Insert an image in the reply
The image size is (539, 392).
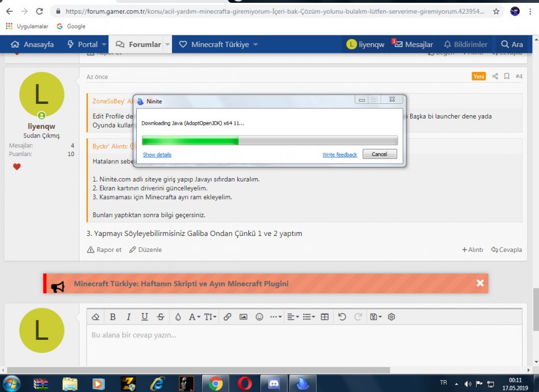tap(243, 317)
